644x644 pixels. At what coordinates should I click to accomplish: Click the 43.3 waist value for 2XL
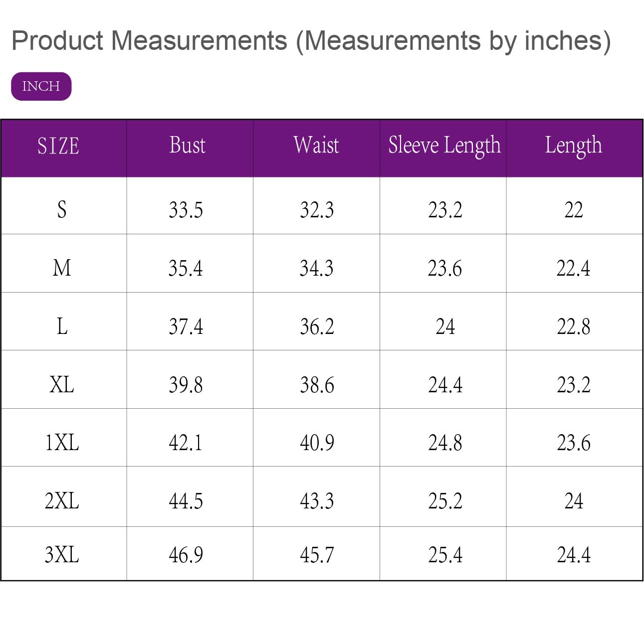click(x=317, y=501)
